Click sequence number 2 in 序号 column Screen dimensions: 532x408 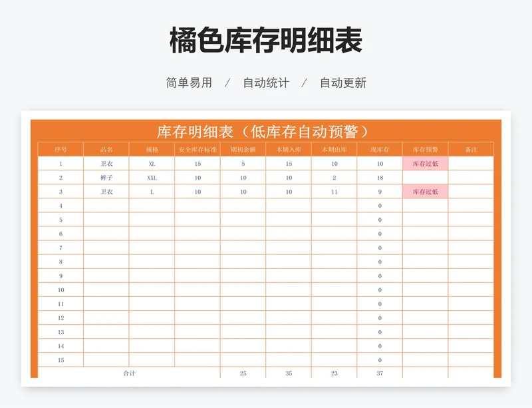tap(61, 178)
